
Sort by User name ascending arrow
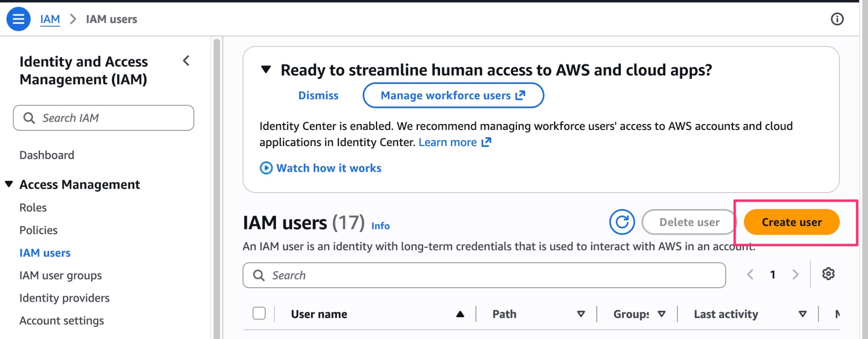[460, 314]
